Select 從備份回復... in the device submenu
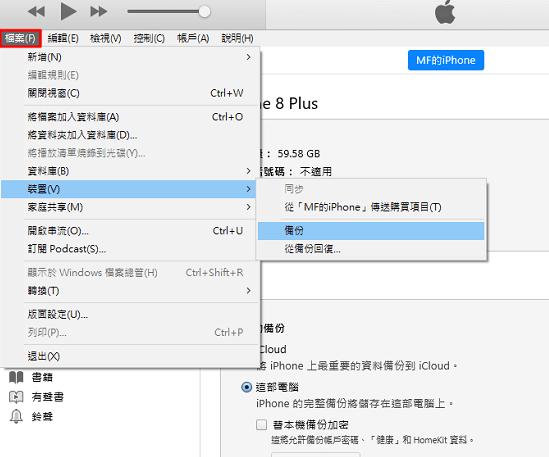 coord(371,249)
